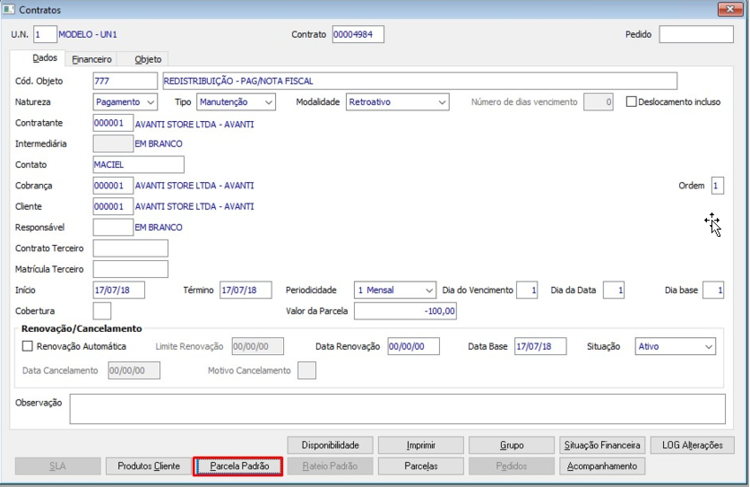The height and width of the screenshot is (487, 750).
Task: Click the Contrato number field
Action: click(x=358, y=34)
